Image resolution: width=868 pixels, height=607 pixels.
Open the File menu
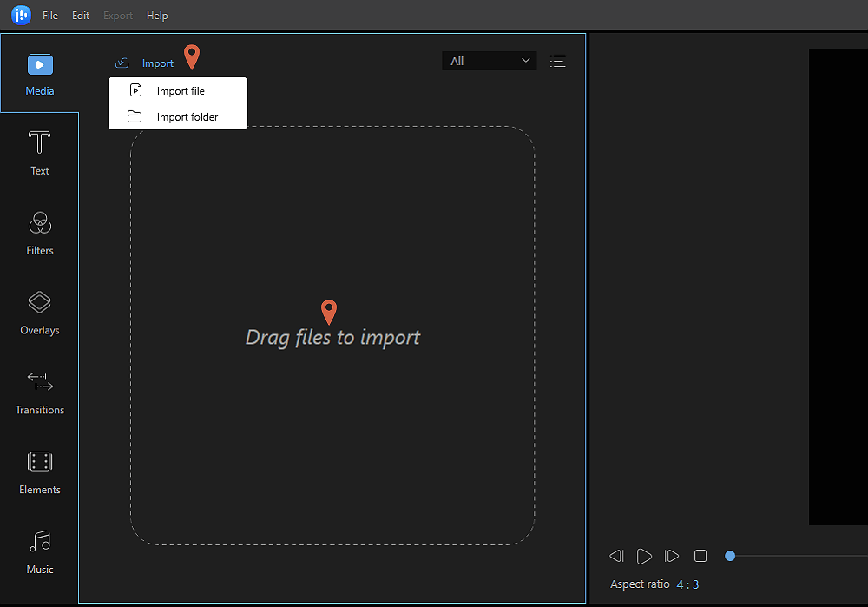[50, 15]
